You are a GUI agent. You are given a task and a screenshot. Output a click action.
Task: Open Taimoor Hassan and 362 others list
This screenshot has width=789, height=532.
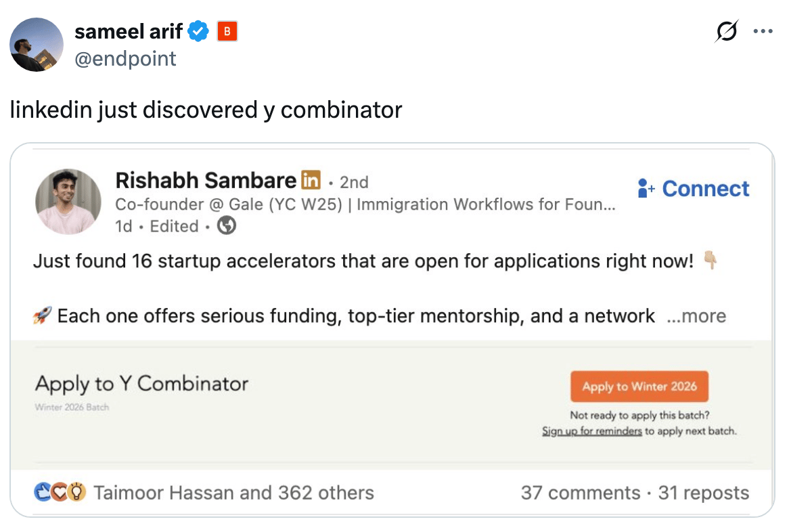coord(233,493)
